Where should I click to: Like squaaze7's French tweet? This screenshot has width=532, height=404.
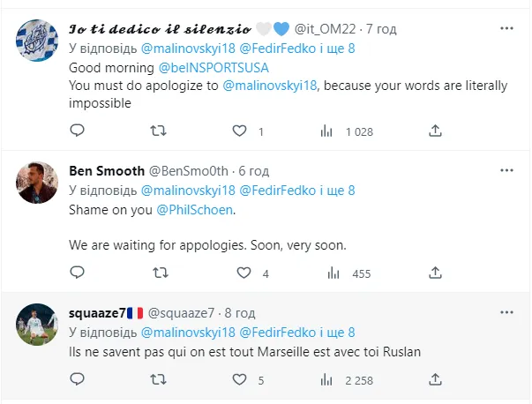coord(240,380)
